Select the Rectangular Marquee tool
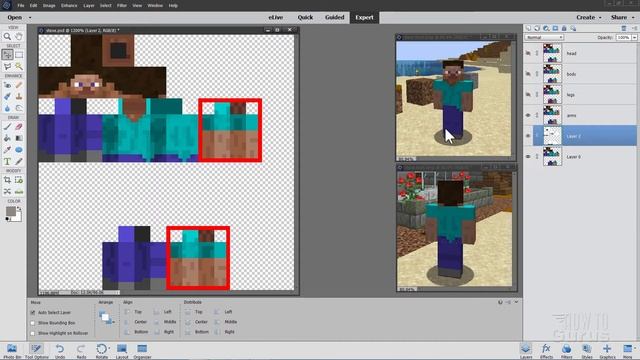Screen dimensions: 640x360 coord(19,54)
